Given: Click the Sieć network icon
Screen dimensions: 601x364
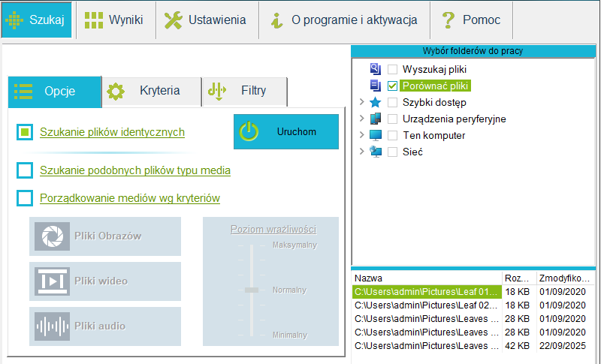Looking at the screenshot, I should pos(375,152).
